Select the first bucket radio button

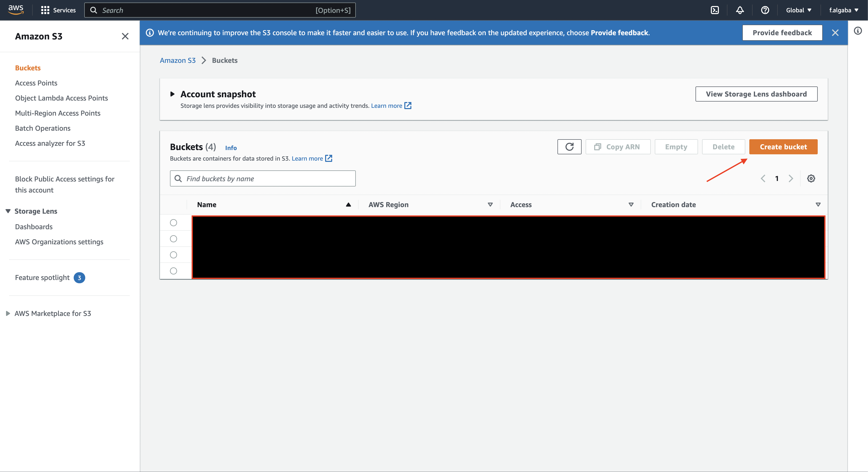coord(173,223)
